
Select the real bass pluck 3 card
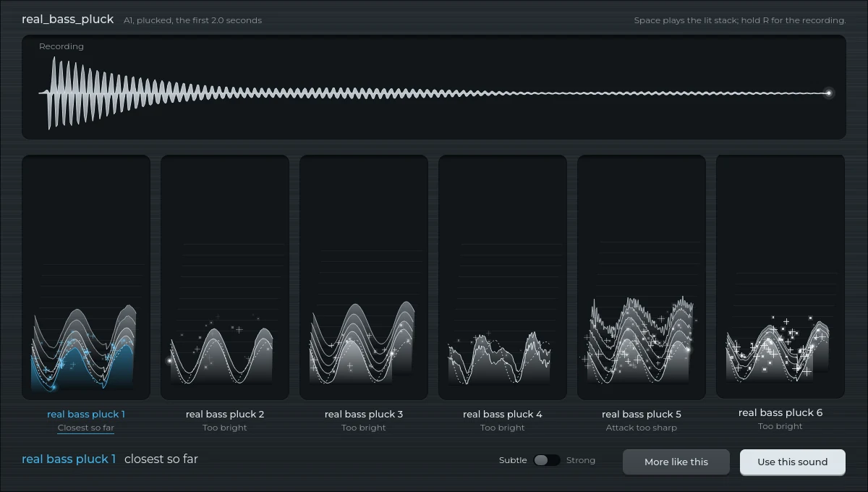(x=364, y=277)
